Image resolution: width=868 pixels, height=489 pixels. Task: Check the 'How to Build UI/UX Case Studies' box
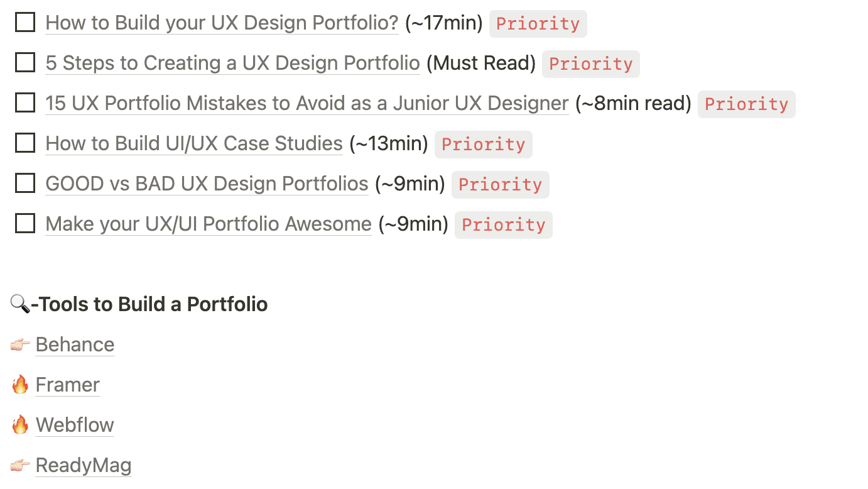(24, 143)
